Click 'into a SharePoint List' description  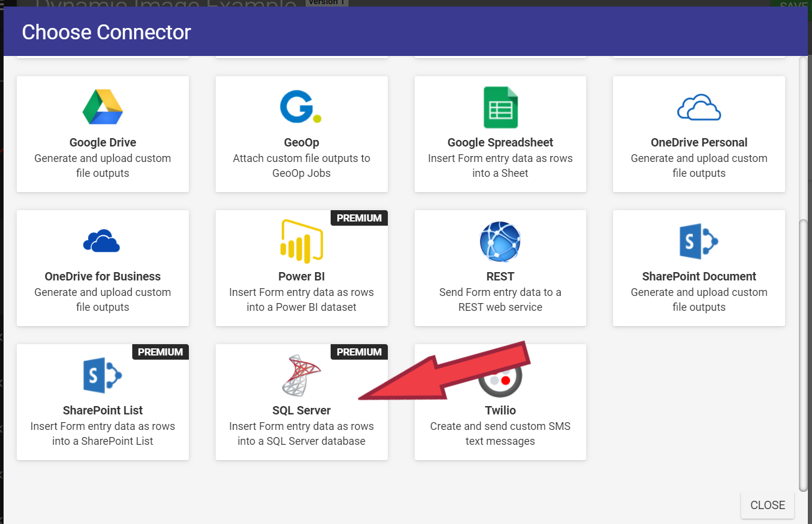(x=102, y=441)
